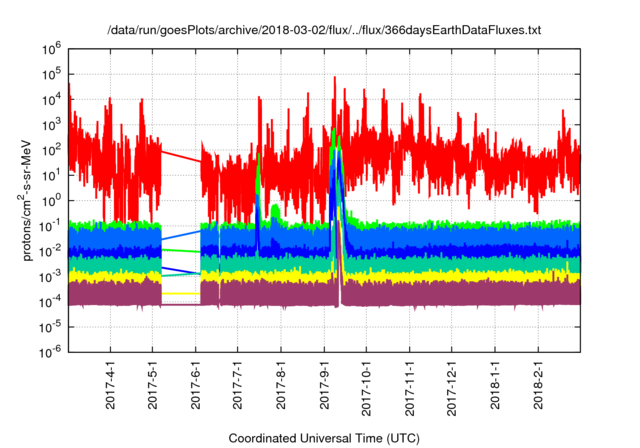
Task: Click the yellow line segment in the data gap
Action: 181,293
